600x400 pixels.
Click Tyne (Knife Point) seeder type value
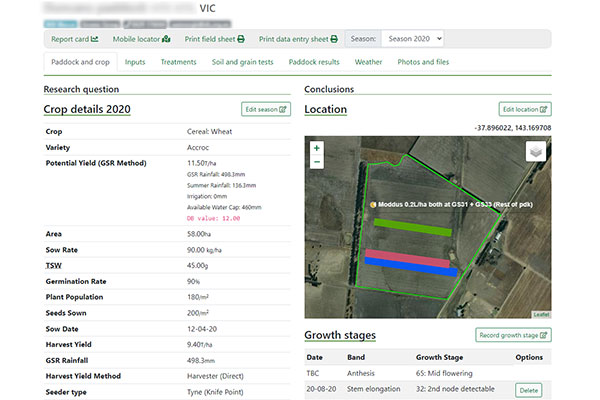pos(215,392)
